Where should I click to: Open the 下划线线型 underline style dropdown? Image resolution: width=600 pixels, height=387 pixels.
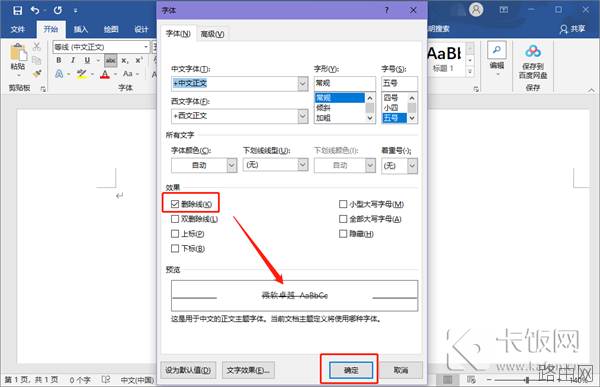click(303, 165)
